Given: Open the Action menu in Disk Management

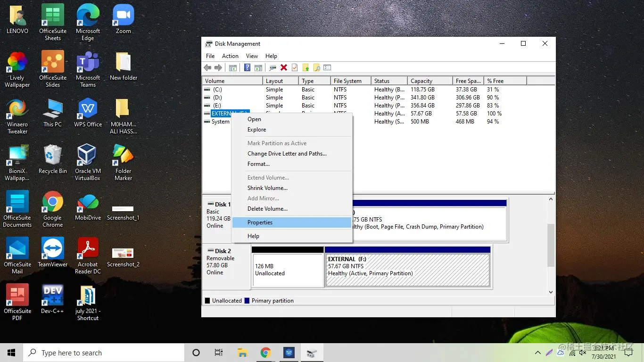Looking at the screenshot, I should pos(230,56).
